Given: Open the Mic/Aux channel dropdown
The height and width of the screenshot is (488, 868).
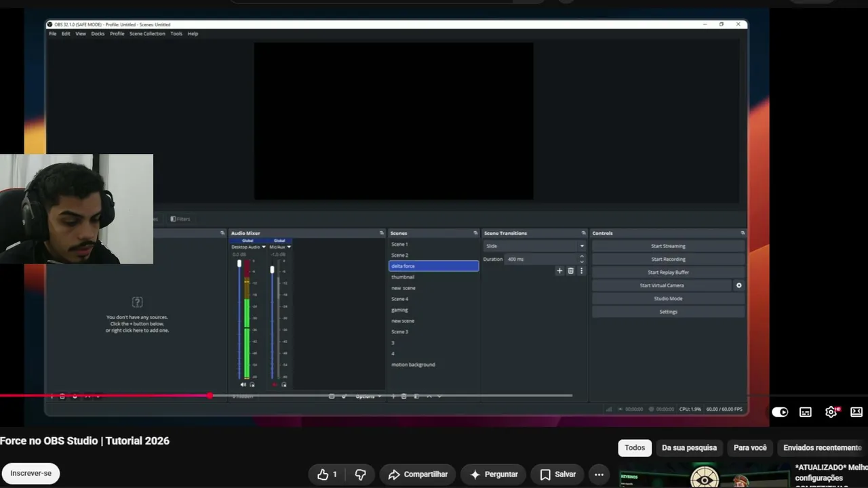Looking at the screenshot, I should 289,247.
